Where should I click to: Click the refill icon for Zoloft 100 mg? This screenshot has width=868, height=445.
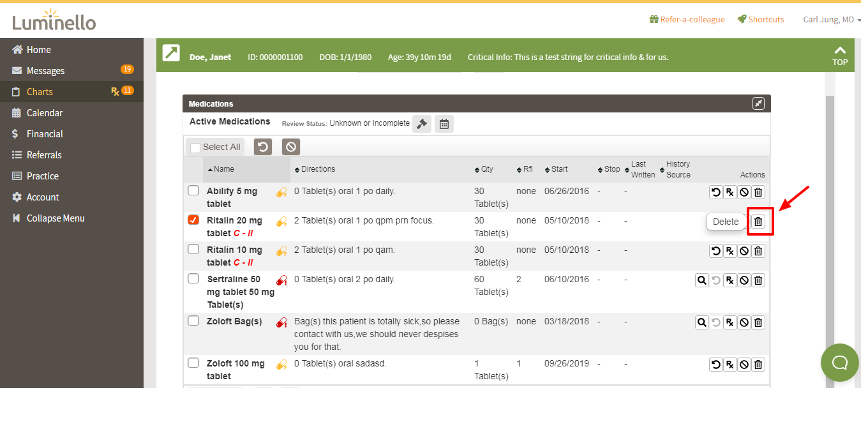(x=716, y=365)
